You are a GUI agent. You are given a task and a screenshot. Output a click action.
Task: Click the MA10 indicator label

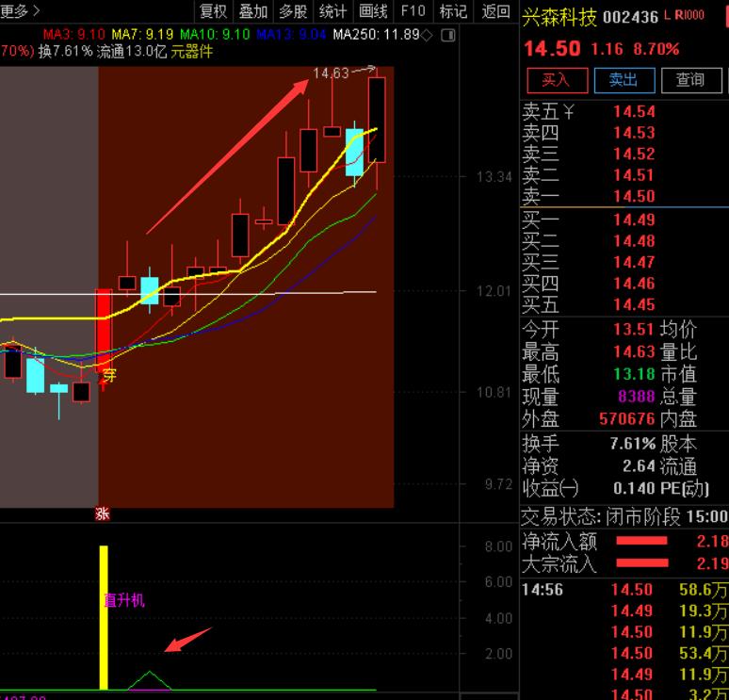215,35
